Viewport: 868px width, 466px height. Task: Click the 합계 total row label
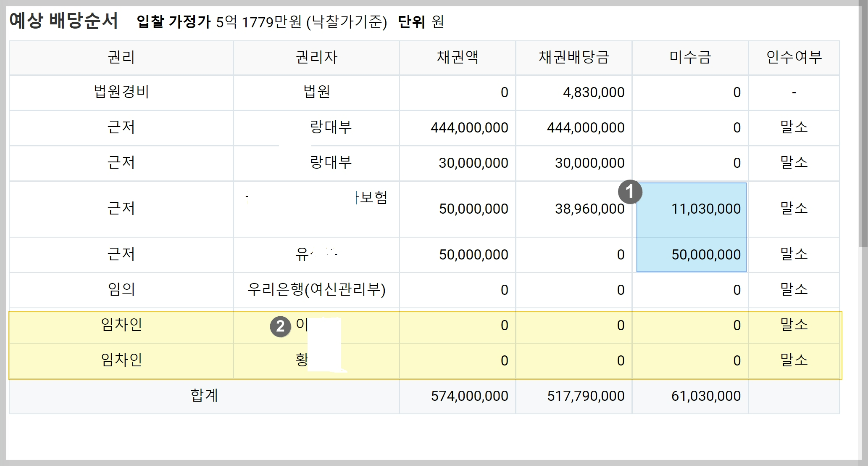coord(204,396)
